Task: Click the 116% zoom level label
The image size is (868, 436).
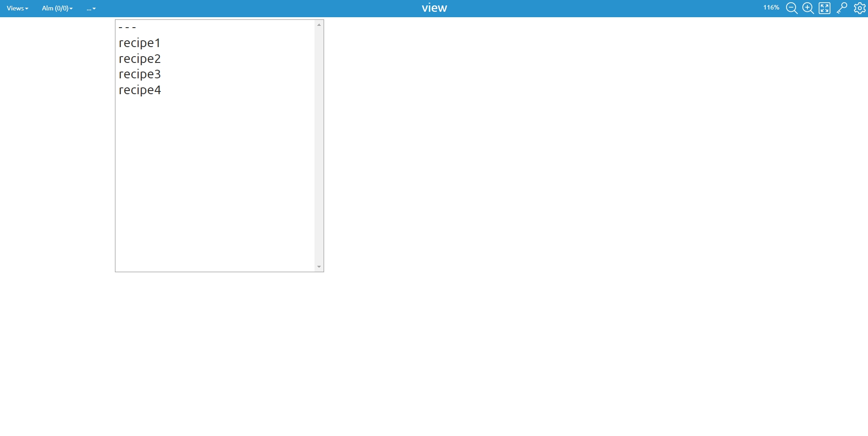Action: tap(771, 8)
